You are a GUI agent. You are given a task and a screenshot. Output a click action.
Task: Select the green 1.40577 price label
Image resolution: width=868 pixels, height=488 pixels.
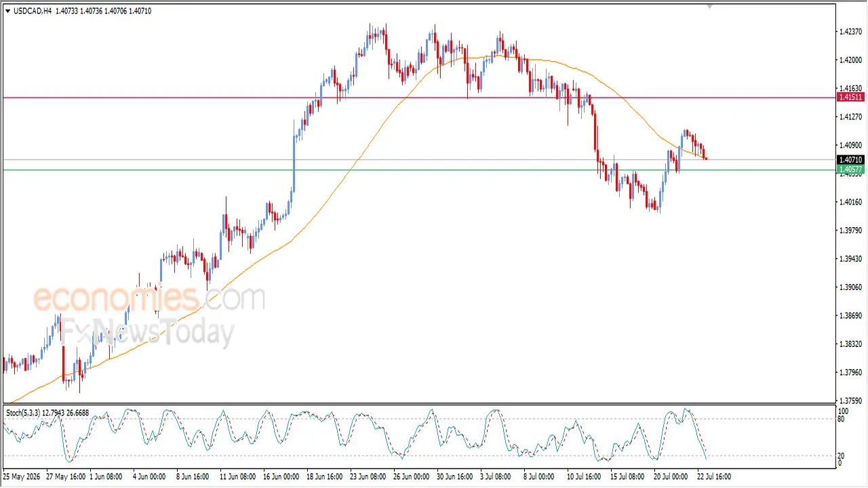(x=850, y=169)
